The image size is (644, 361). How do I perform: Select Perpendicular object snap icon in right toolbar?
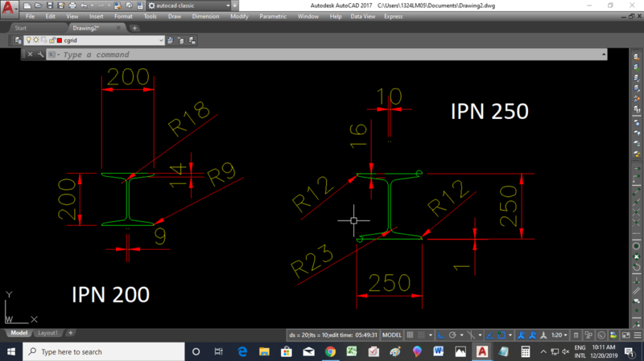[636, 281]
